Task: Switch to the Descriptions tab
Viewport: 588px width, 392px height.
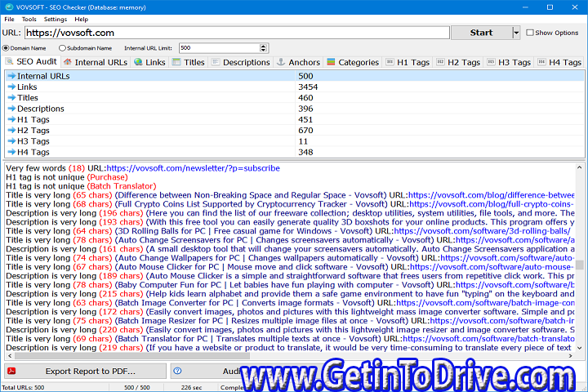Action: tap(240, 62)
